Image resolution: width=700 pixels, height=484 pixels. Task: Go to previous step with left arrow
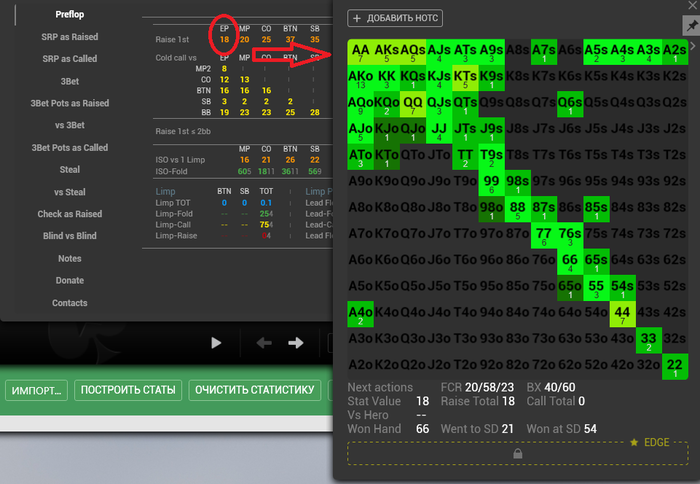(264, 343)
